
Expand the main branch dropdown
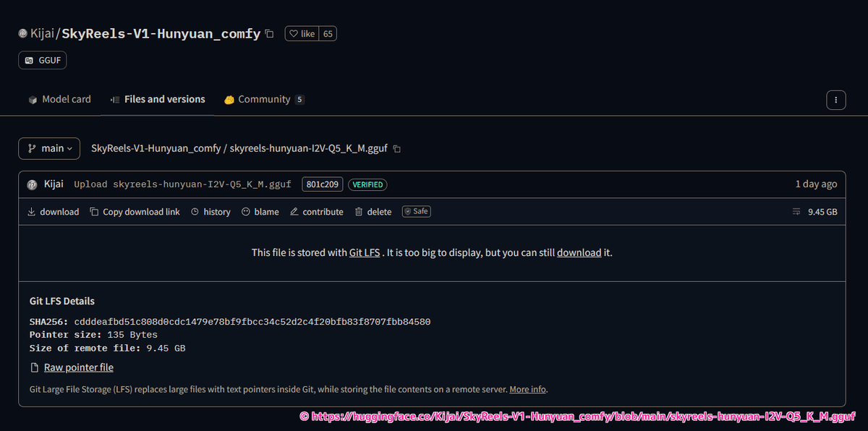click(x=49, y=148)
